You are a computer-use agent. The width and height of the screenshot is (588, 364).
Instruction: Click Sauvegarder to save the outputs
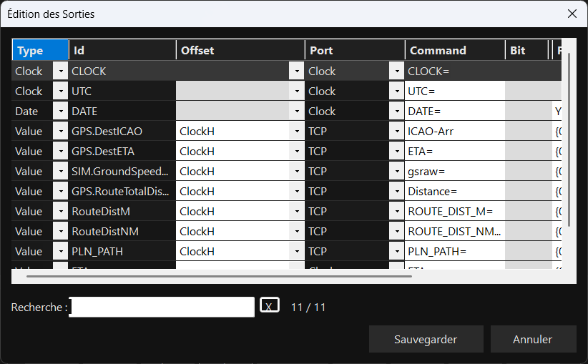click(x=426, y=339)
